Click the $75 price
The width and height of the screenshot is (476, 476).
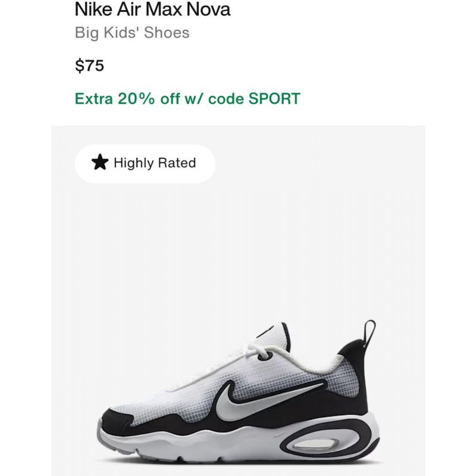pyautogui.click(x=90, y=65)
